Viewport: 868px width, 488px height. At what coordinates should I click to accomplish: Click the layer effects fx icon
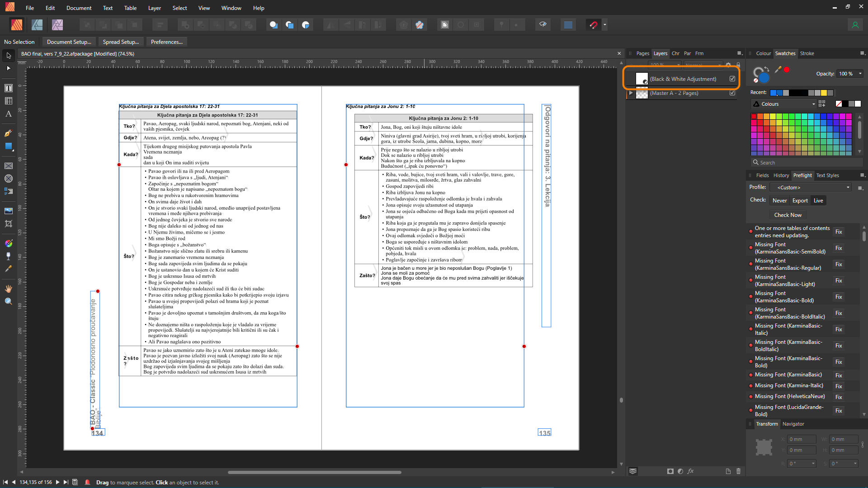click(691, 471)
